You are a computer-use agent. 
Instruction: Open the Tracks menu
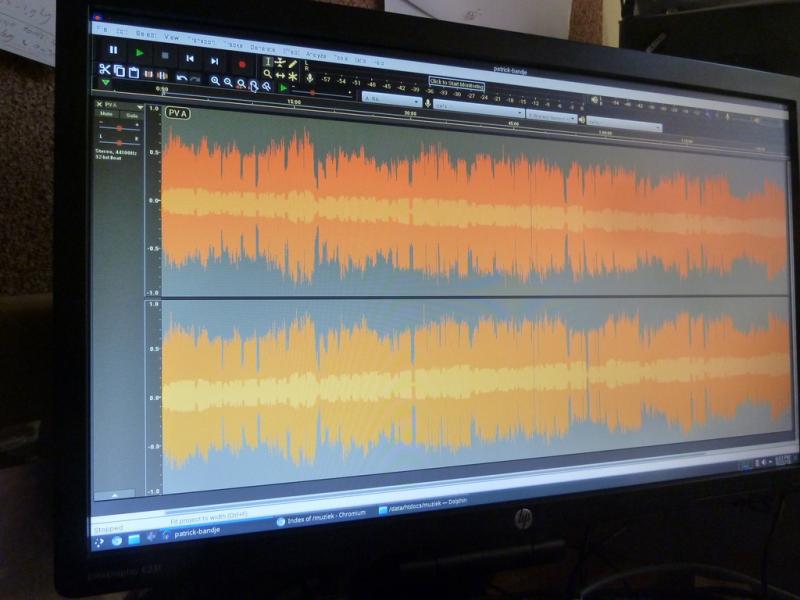click(x=233, y=44)
